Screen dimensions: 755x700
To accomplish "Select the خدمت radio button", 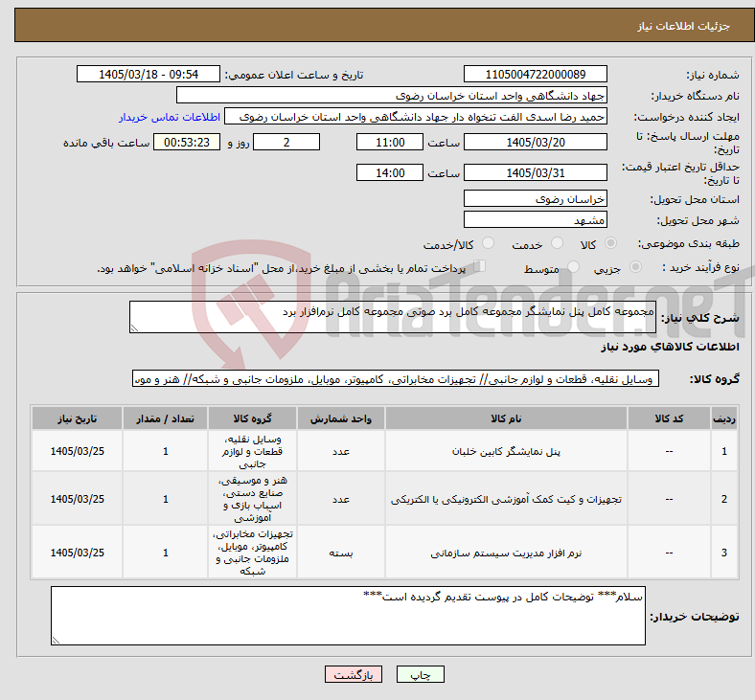I will pyautogui.click(x=557, y=243).
